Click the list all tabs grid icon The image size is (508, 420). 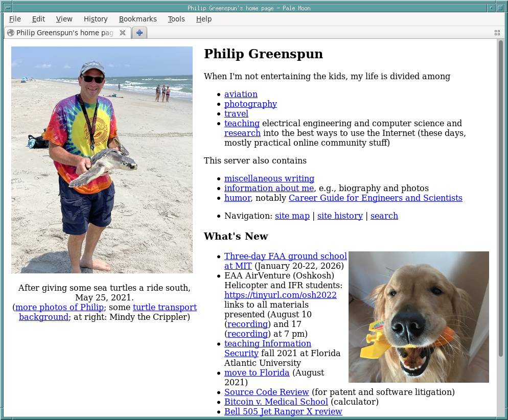[497, 33]
